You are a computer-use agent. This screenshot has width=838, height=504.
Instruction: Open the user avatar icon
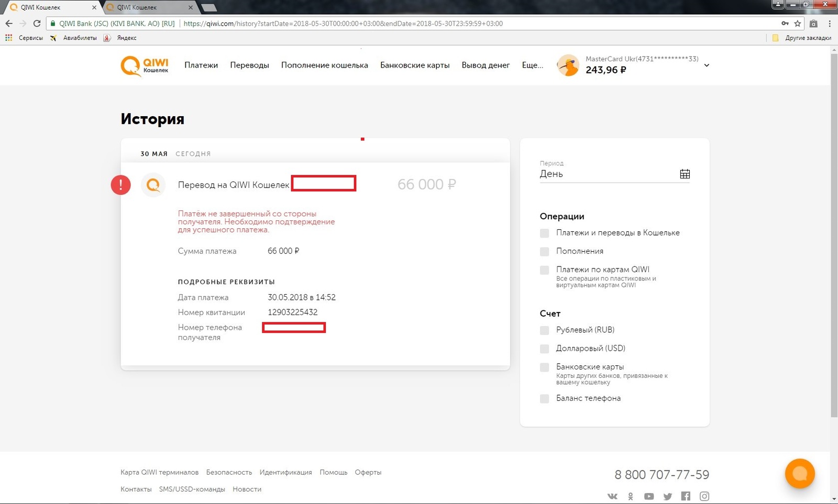568,65
